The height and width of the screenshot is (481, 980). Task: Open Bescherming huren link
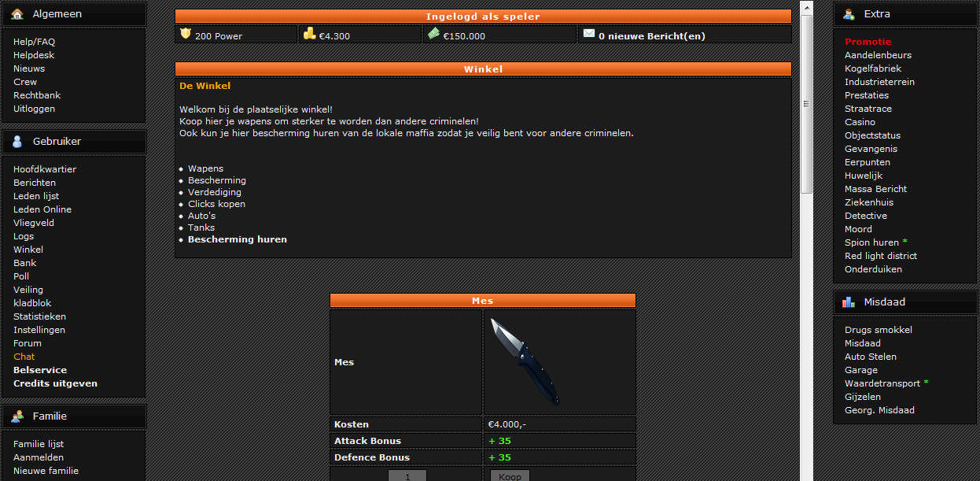click(237, 239)
